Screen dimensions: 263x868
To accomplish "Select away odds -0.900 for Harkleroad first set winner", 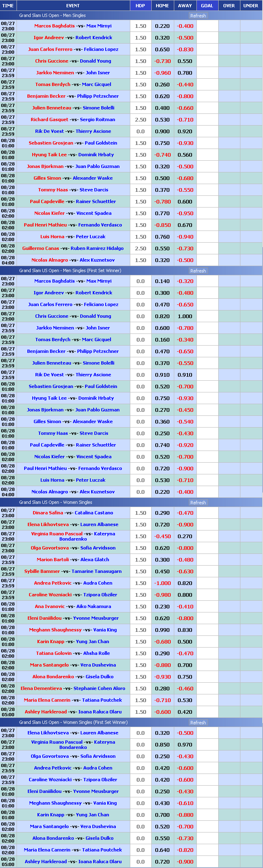I will pyautogui.click(x=185, y=862).
